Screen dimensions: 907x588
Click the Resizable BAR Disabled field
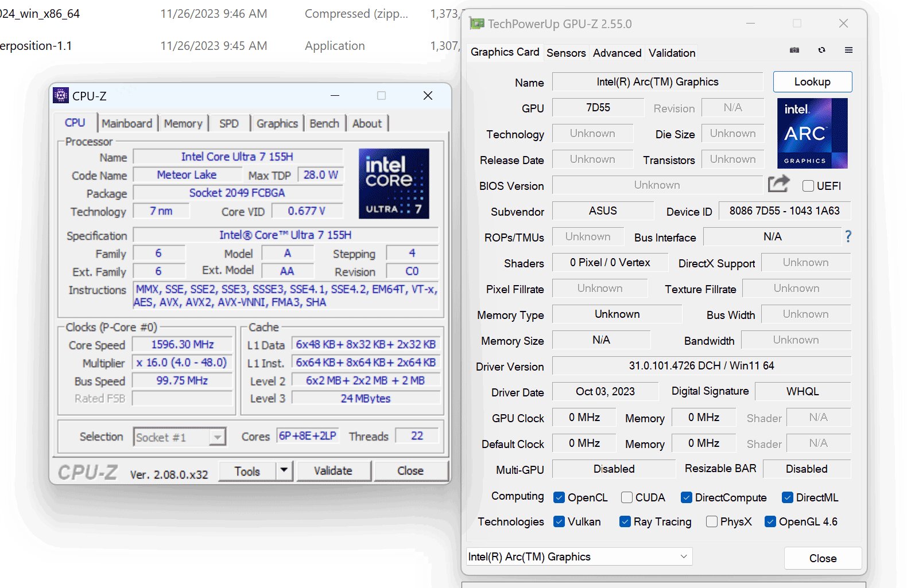tap(807, 469)
